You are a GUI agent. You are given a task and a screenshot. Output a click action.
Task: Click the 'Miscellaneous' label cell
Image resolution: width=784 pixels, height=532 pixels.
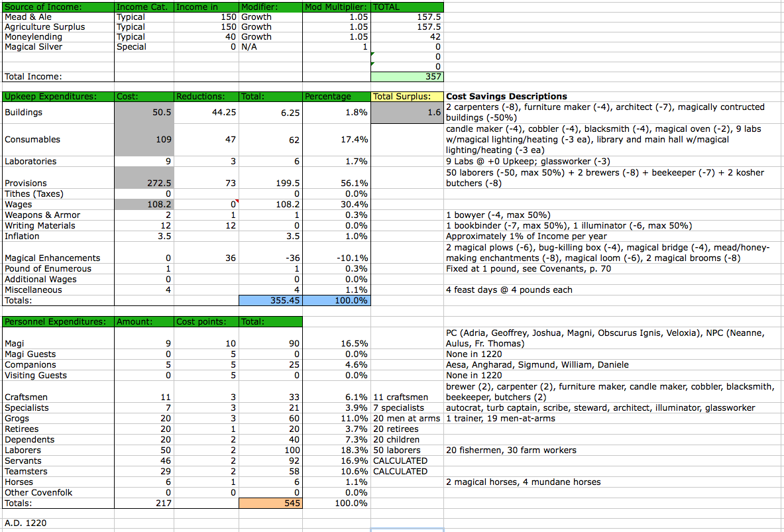click(x=58, y=290)
